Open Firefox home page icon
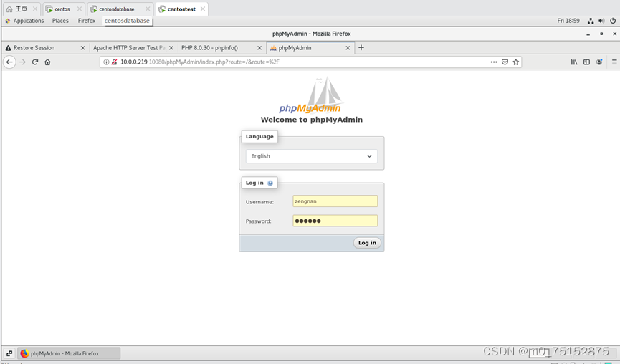620x364 pixels. [47, 62]
